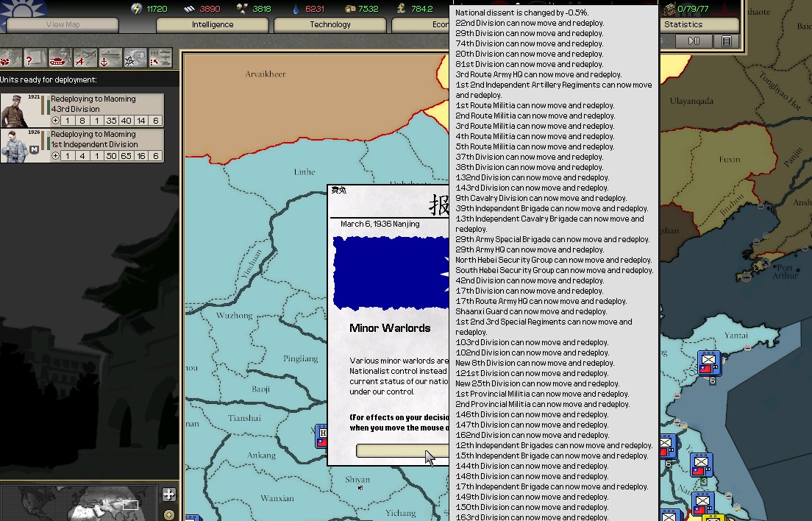The width and height of the screenshot is (812, 521).
Task: Click the minimap zoom-in plus button
Action: (168, 515)
